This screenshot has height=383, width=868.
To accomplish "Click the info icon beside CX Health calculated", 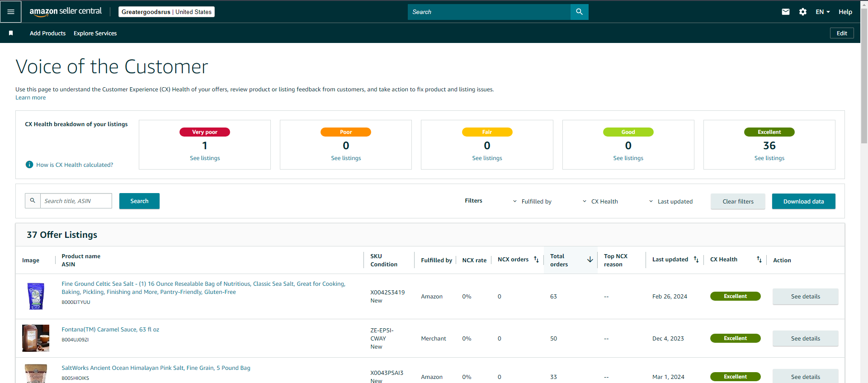I will pos(29,165).
